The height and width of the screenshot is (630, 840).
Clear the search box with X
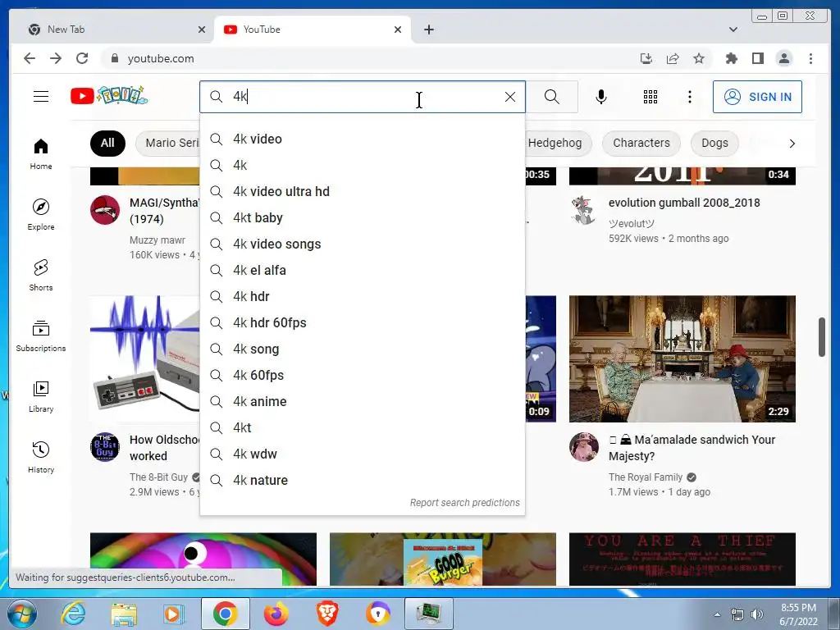point(510,97)
